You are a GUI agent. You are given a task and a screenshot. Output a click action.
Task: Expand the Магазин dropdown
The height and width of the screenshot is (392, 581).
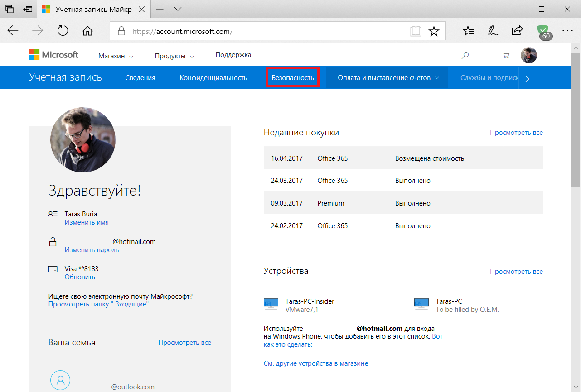(x=116, y=56)
